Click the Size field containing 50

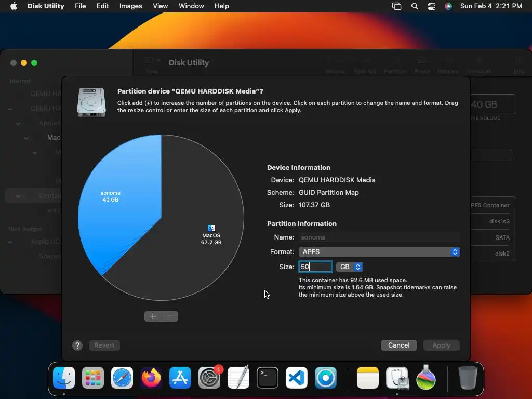click(x=315, y=267)
